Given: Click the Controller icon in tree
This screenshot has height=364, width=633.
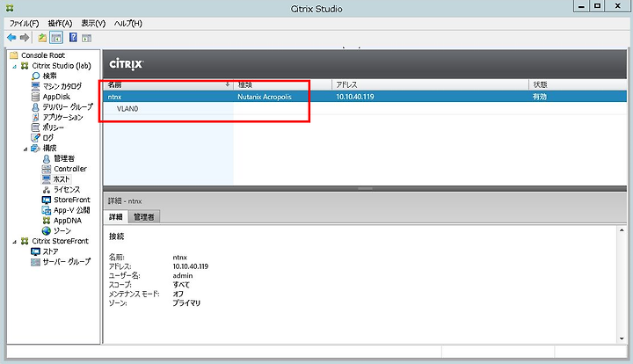Looking at the screenshot, I should [47, 169].
